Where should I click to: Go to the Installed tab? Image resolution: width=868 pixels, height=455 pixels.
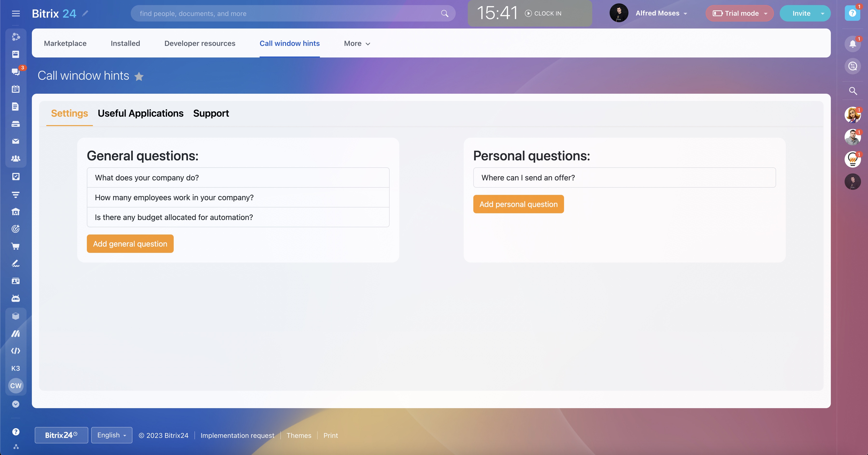coord(125,43)
